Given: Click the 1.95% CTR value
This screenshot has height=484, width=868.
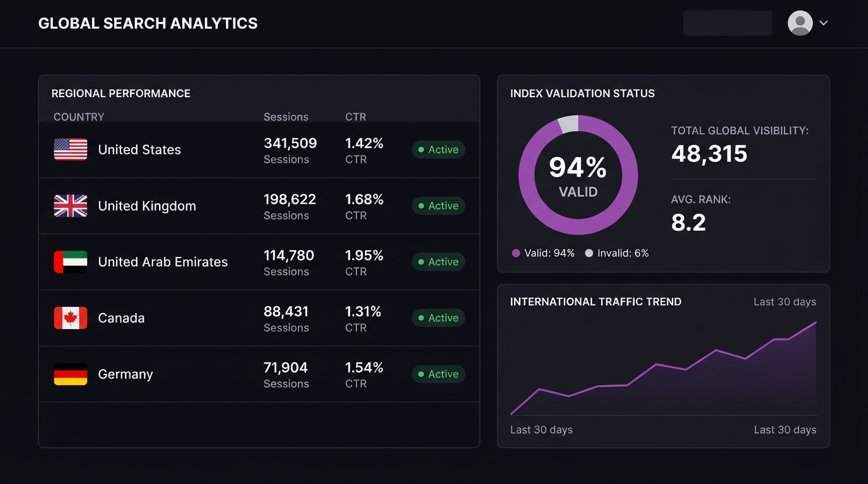Looking at the screenshot, I should coord(364,255).
